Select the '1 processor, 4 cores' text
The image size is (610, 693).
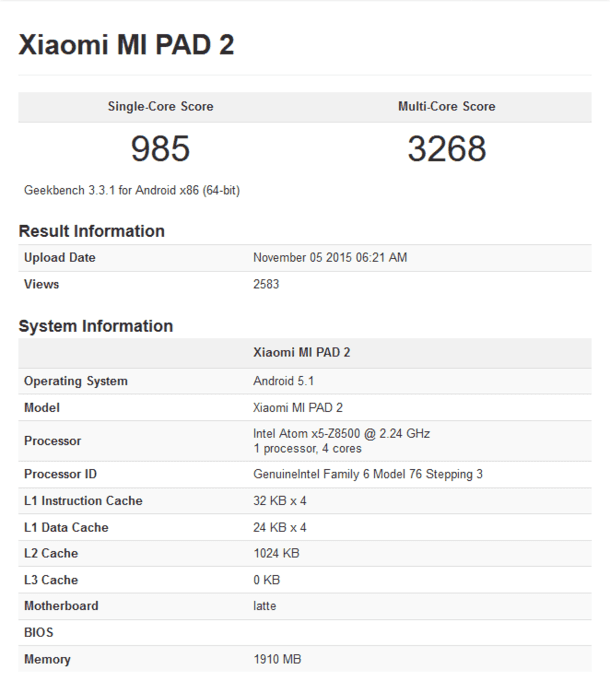308,449
